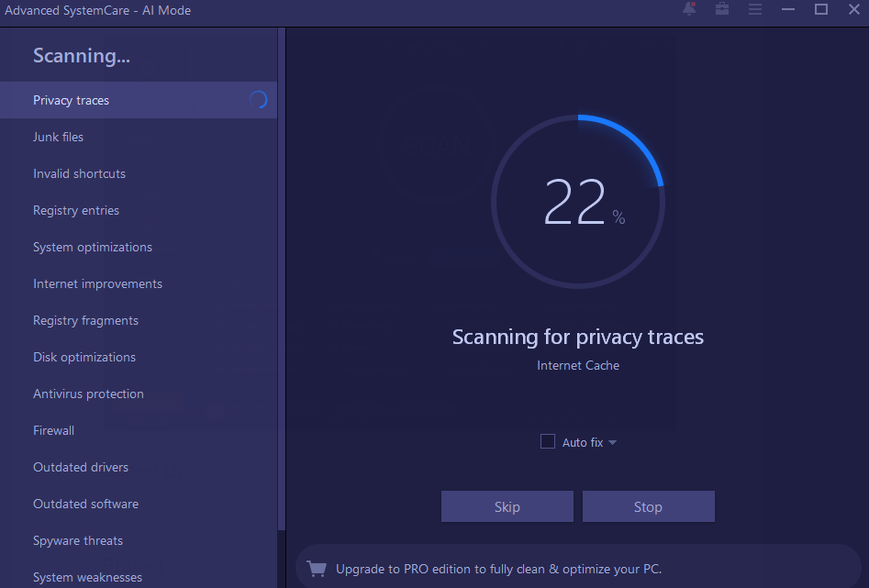Viewport: 869px width, 588px height.
Task: Select Antivirus protection item
Action: coord(139,394)
